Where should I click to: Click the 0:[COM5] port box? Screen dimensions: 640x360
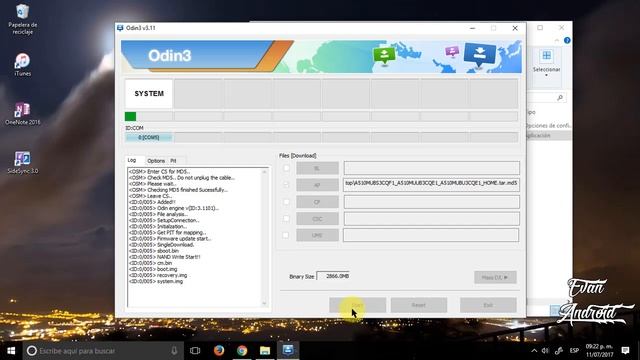pyautogui.click(x=149, y=138)
